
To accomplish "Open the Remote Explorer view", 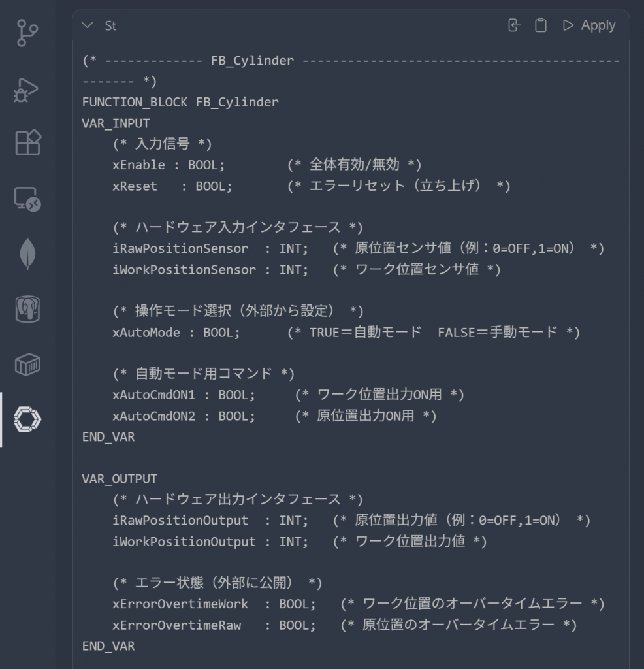I will 27,199.
